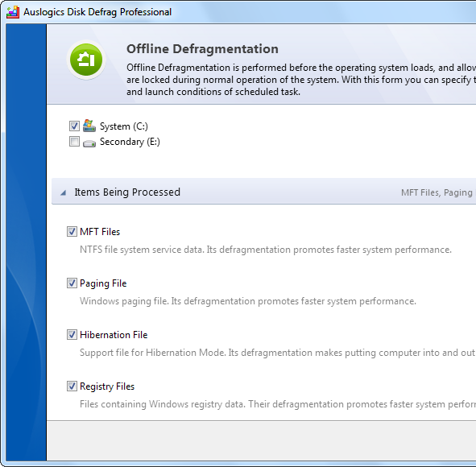Turn off the Registry Files checkbox
Image resolution: width=476 pixels, height=467 pixels.
[72, 386]
